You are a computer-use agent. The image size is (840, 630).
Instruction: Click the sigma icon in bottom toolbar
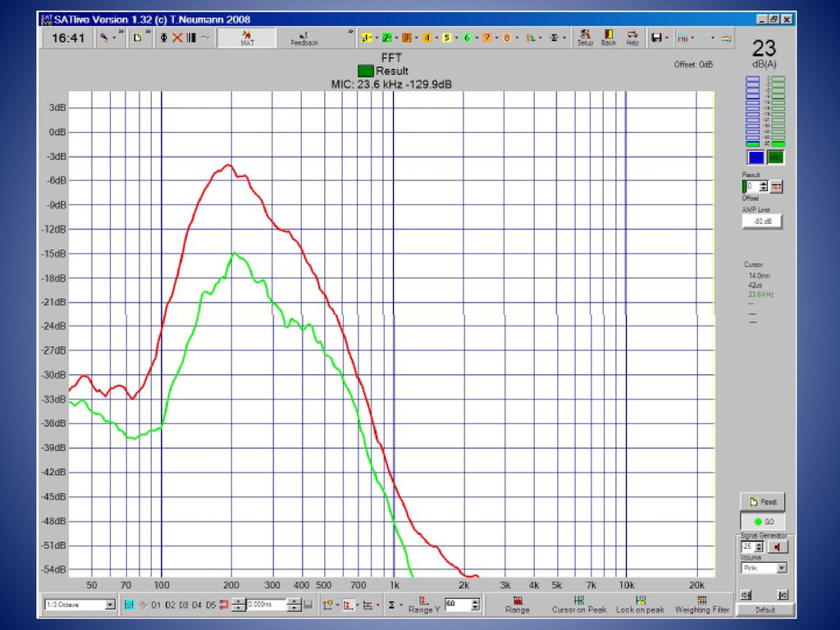click(391, 605)
